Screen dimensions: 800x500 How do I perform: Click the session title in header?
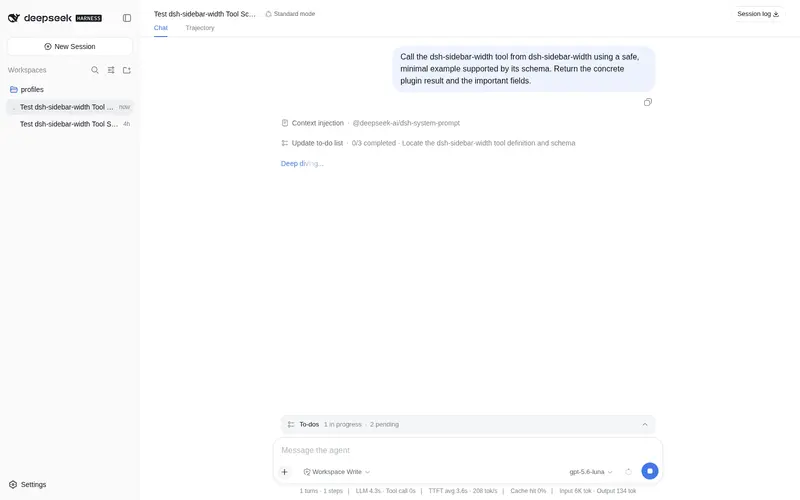pyautogui.click(x=205, y=14)
